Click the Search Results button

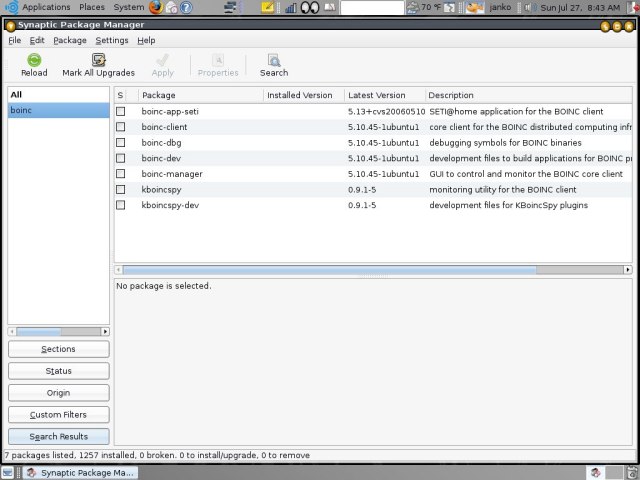[x=59, y=436]
